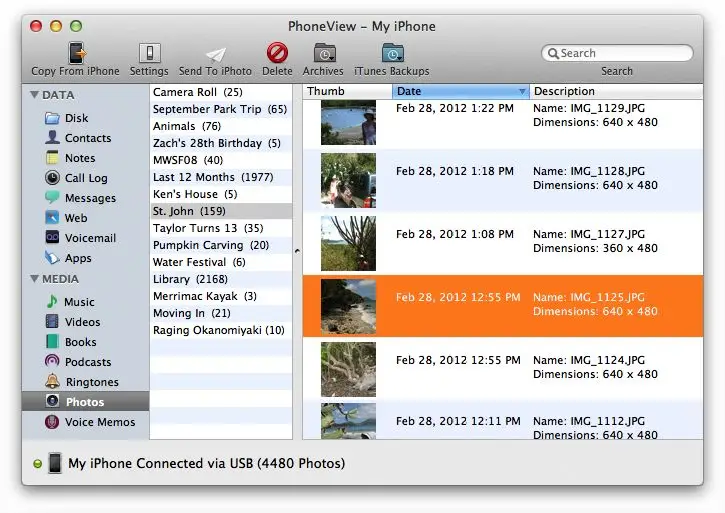Click the magnifying glass in the search field

point(553,54)
